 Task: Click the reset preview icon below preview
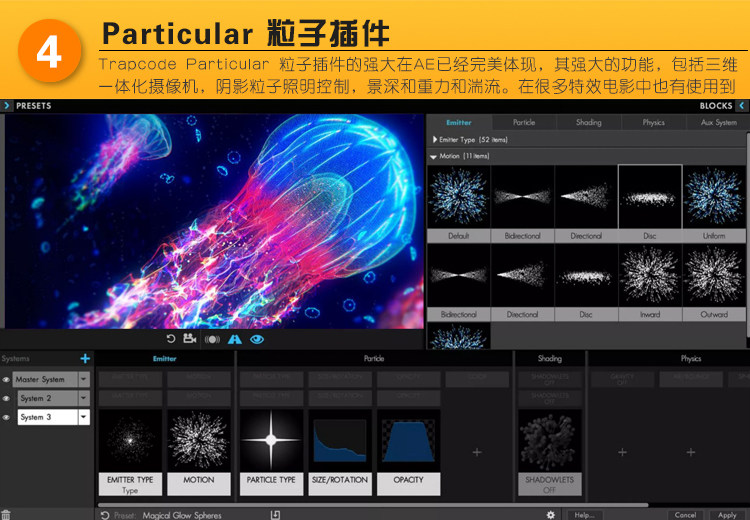171,339
